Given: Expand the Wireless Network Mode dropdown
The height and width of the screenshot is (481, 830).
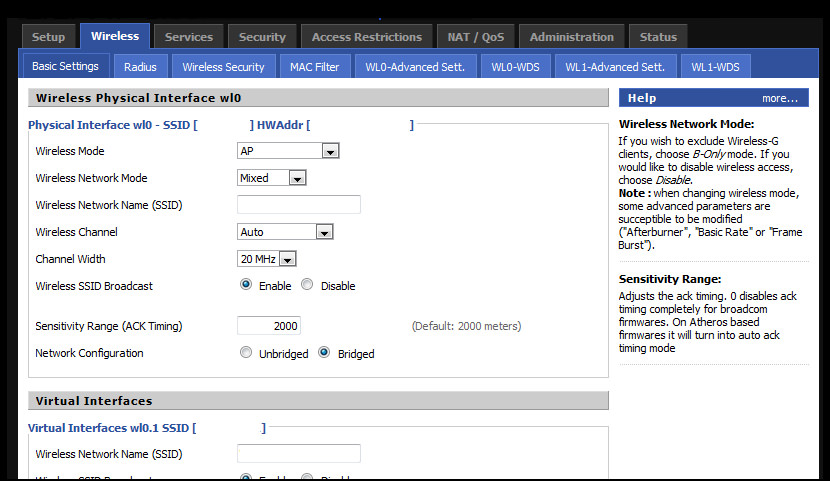Looking at the screenshot, I should pos(297,178).
